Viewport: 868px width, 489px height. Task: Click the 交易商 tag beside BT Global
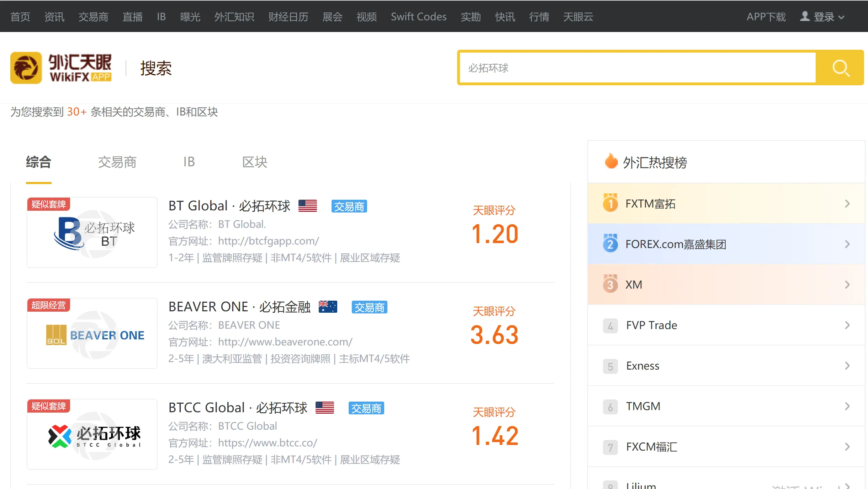(349, 206)
